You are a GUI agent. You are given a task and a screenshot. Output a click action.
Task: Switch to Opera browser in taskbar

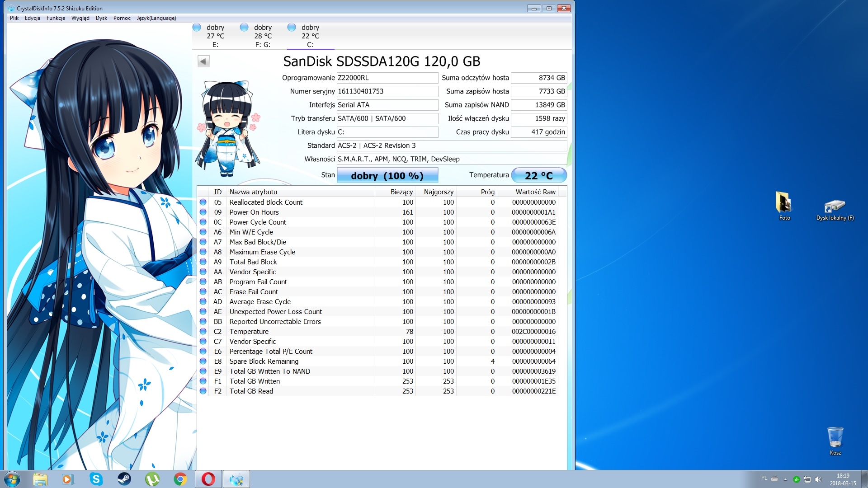(208, 479)
